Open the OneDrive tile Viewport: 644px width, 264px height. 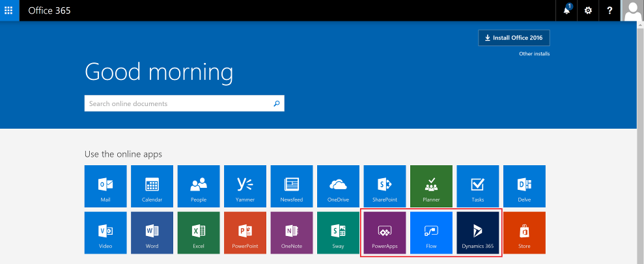coord(338,186)
